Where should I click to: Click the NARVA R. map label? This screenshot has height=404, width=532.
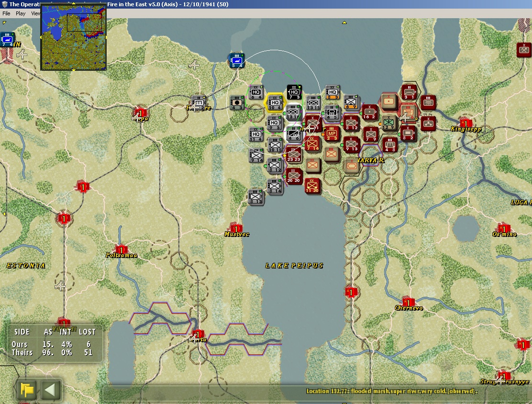tap(371, 160)
